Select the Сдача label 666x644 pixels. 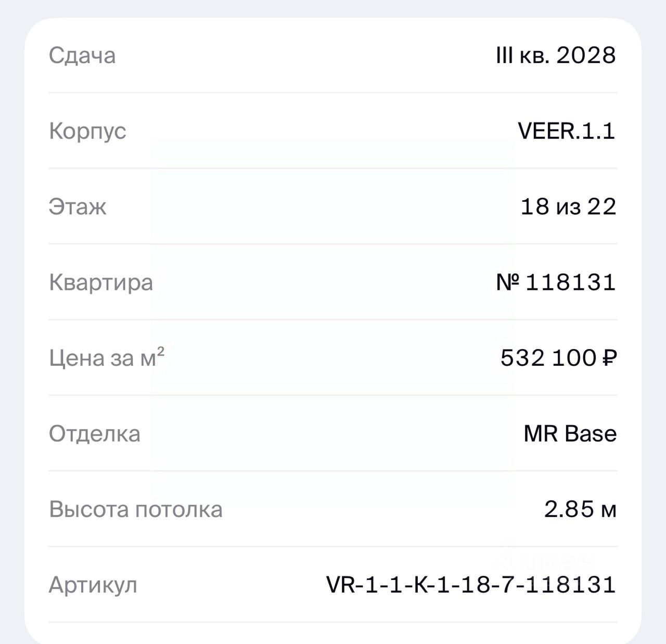coord(82,56)
